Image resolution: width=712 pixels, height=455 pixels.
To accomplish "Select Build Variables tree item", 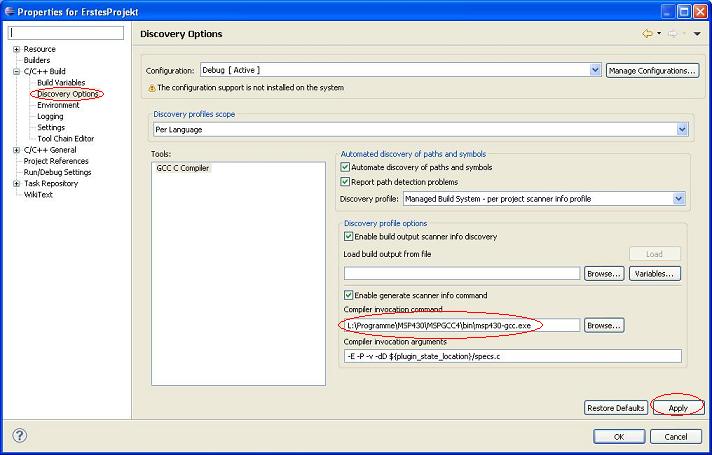I will point(61,83).
